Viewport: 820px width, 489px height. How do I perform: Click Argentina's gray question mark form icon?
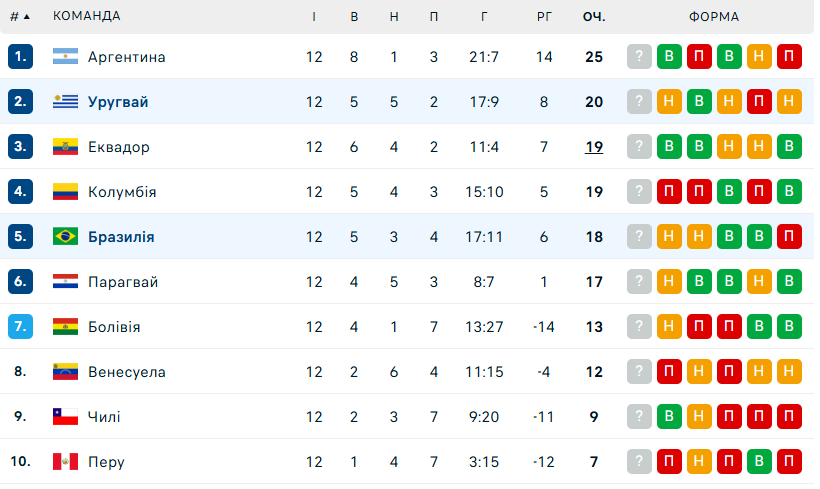[639, 57]
